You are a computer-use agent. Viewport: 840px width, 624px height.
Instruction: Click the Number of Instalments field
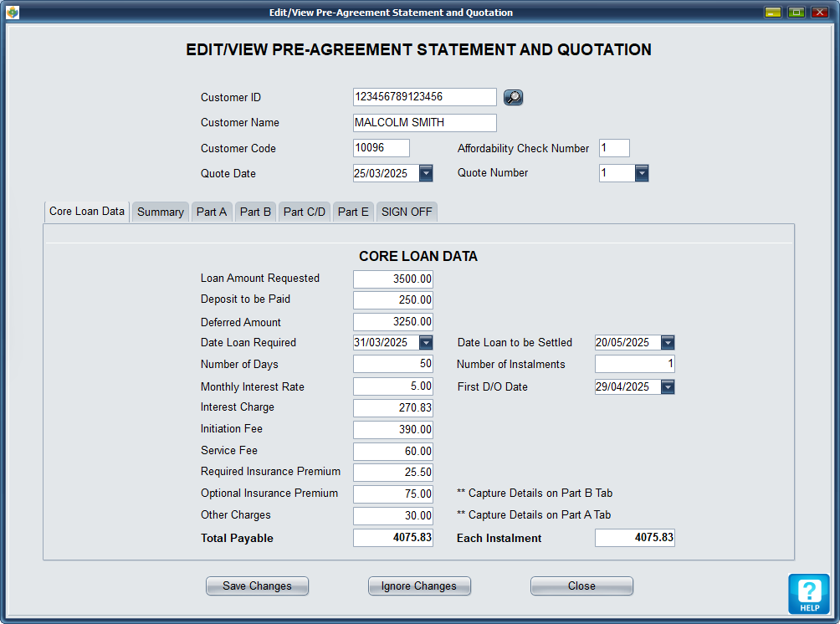[634, 365]
